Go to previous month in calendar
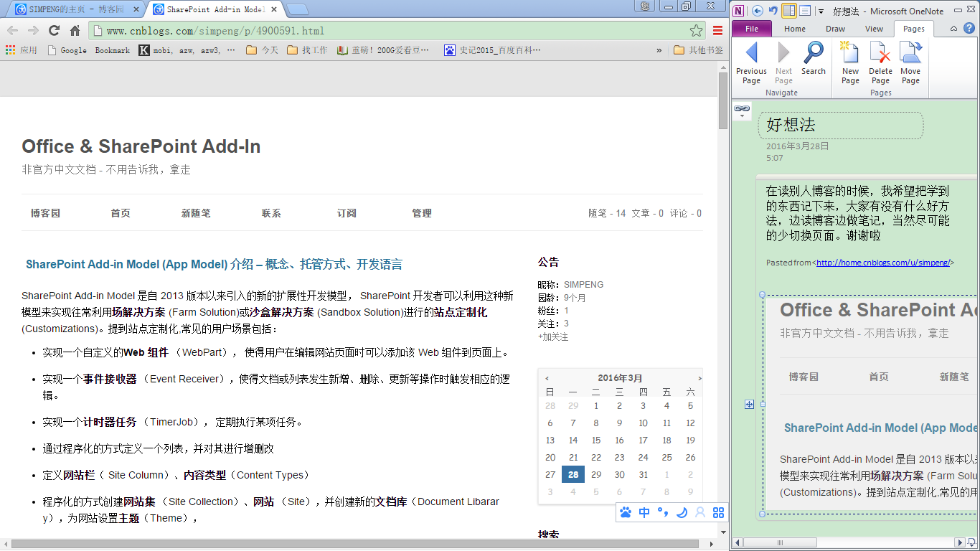The image size is (980, 551). coord(547,378)
